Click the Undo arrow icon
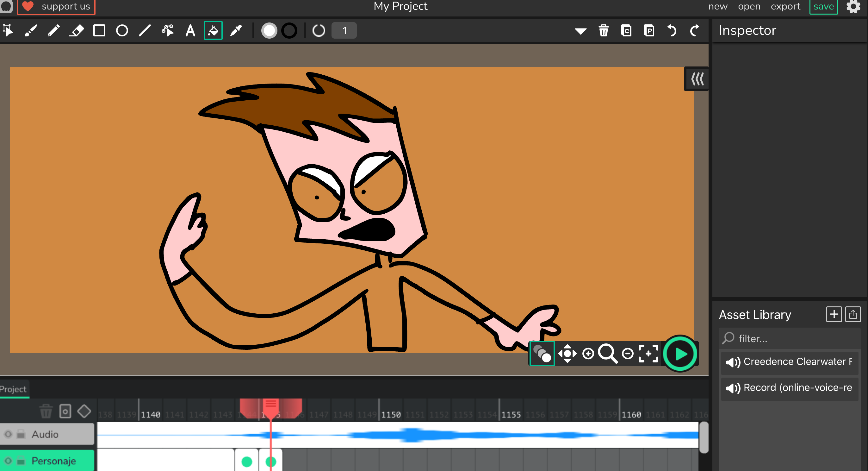868x471 pixels. pos(672,31)
